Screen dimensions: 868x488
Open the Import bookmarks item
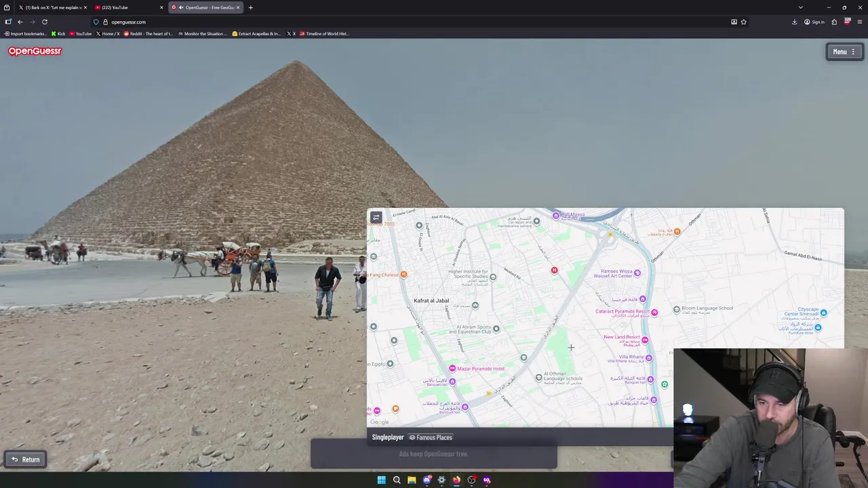click(26, 33)
